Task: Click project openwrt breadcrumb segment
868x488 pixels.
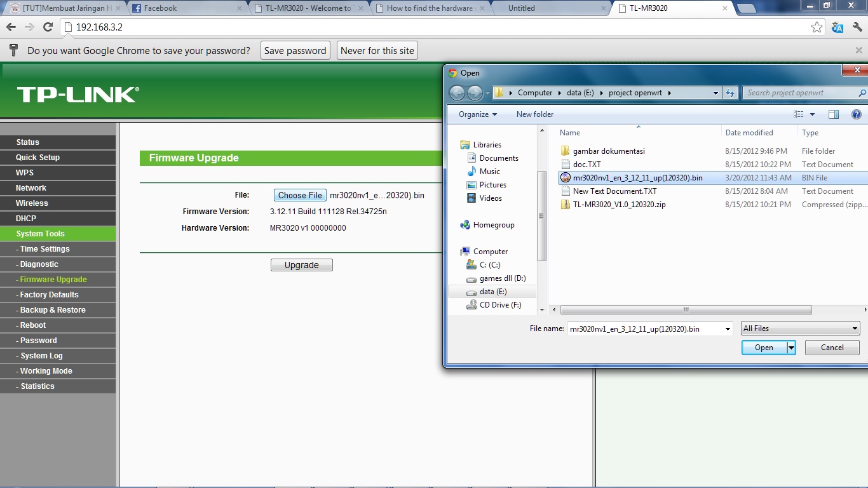Action: (635, 93)
